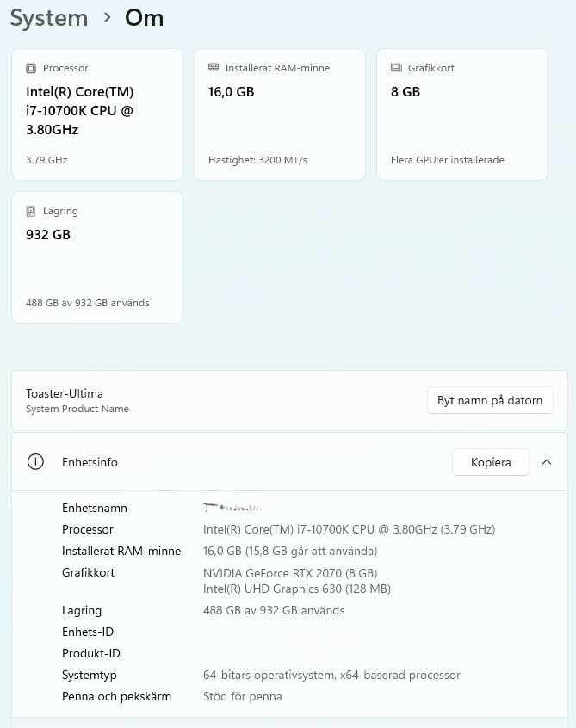Viewport: 576px width, 728px height.
Task: Open the Installerat RAM-minne card
Action: [280, 114]
